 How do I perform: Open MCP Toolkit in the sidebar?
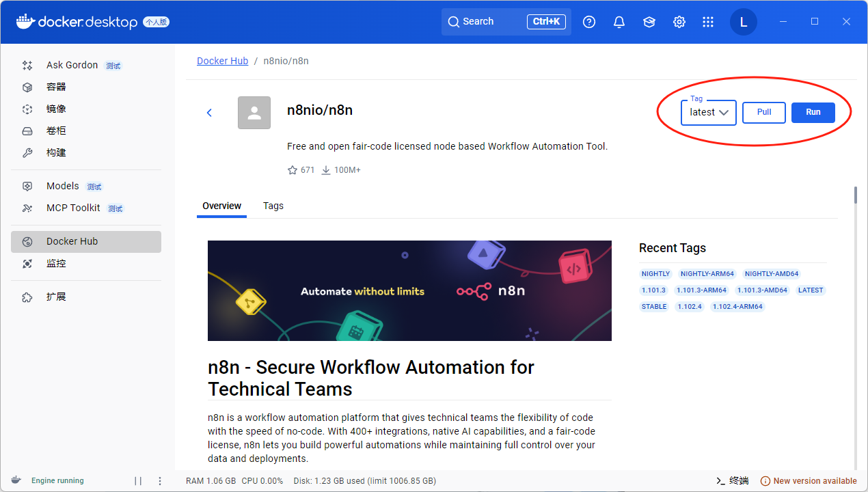coord(73,208)
